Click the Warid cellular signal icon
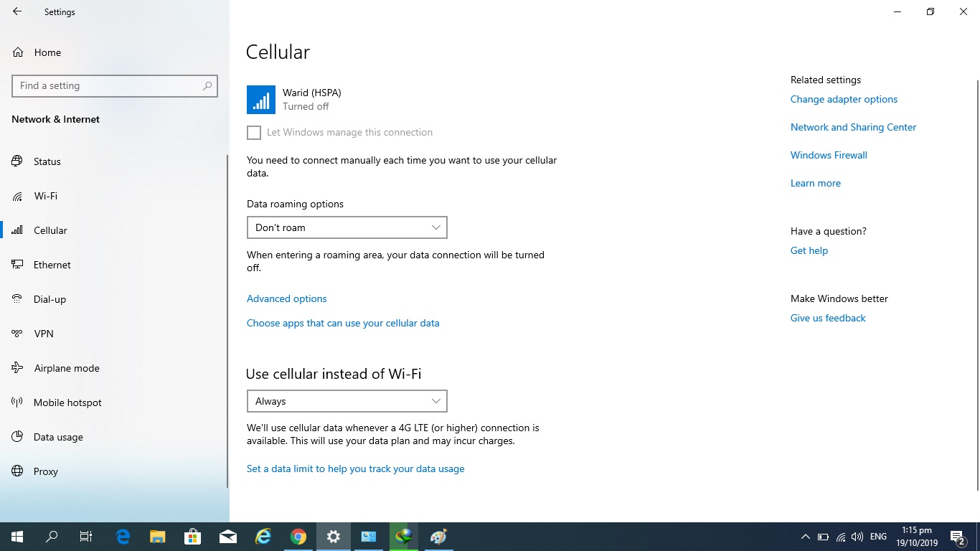This screenshot has width=980, height=551. click(260, 100)
